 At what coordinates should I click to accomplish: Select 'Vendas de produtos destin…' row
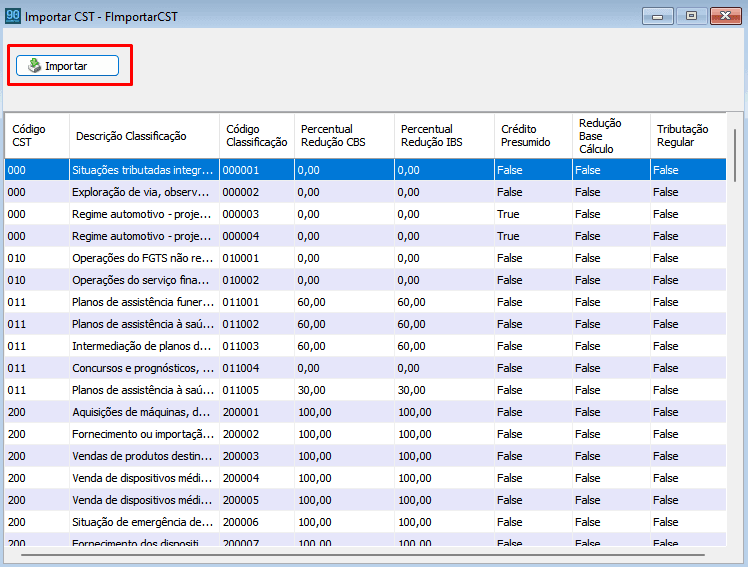pyautogui.click(x=365, y=456)
